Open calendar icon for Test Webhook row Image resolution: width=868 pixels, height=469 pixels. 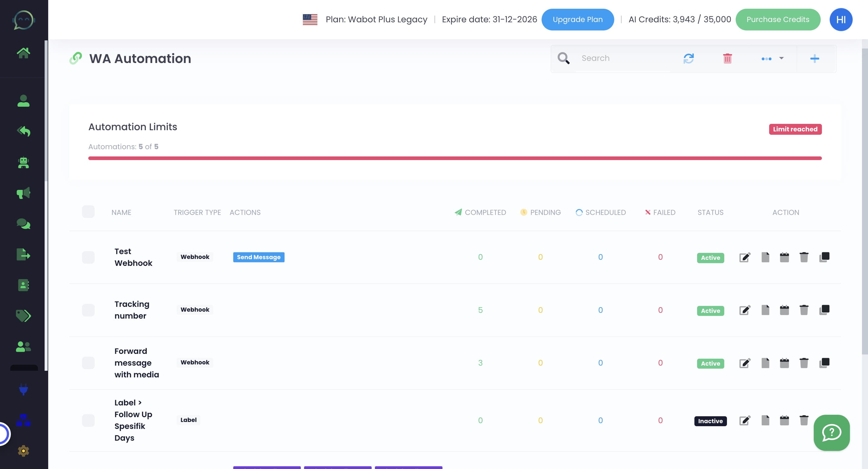pyautogui.click(x=784, y=257)
